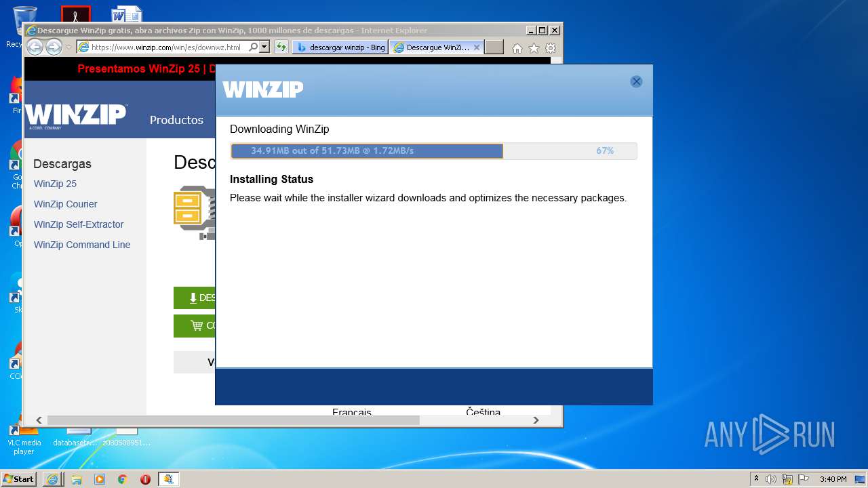Image resolution: width=868 pixels, height=488 pixels.
Task: Click the IE horizontal scrollbar thumb
Action: pos(233,420)
